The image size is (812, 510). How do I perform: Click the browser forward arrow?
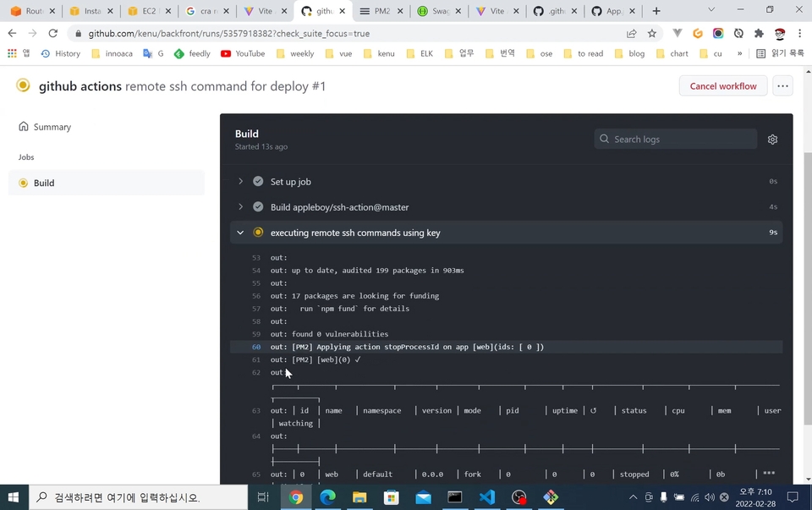click(32, 33)
